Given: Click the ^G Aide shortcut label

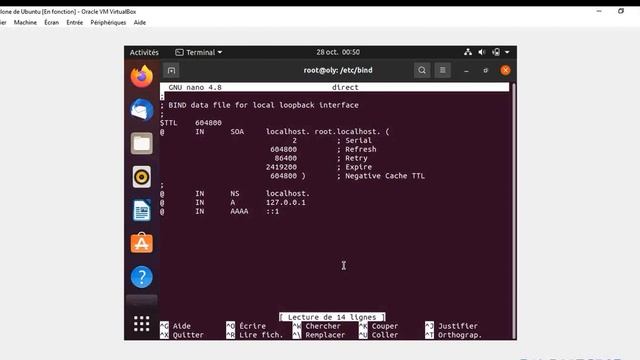Looking at the screenshot, I should (176, 326).
